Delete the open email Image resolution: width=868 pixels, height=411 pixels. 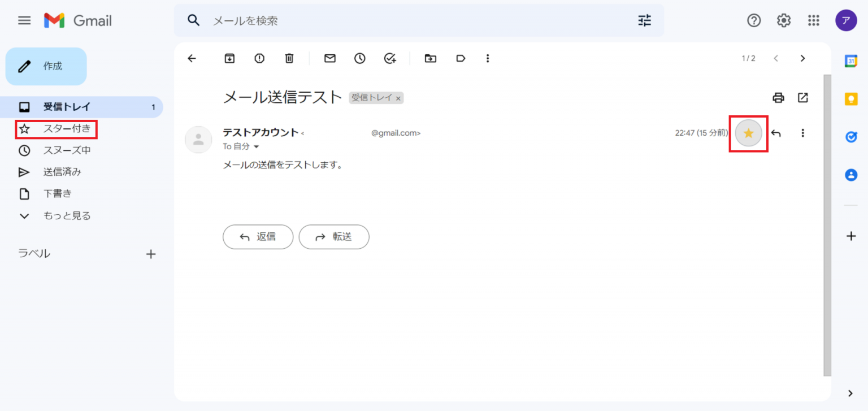click(289, 58)
